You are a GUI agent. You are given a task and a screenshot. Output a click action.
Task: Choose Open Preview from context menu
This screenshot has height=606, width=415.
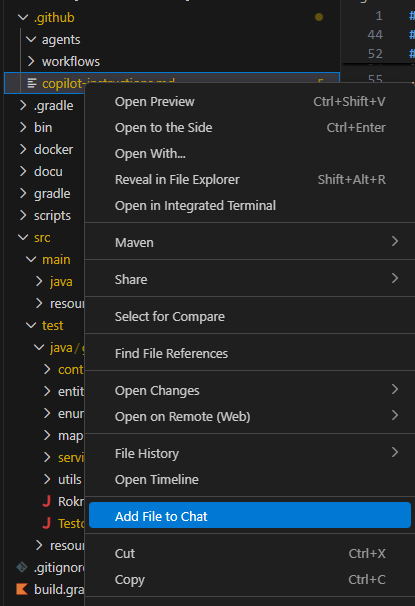click(x=250, y=102)
